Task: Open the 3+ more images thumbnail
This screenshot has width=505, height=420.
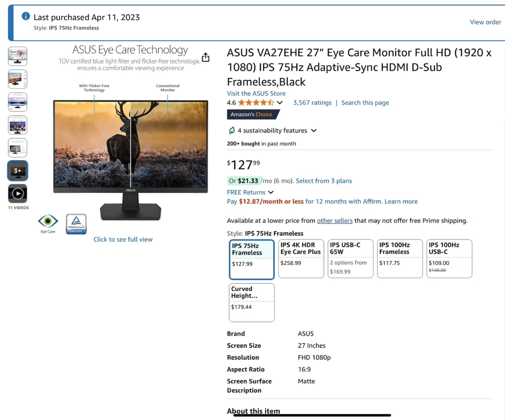Action: (x=18, y=171)
